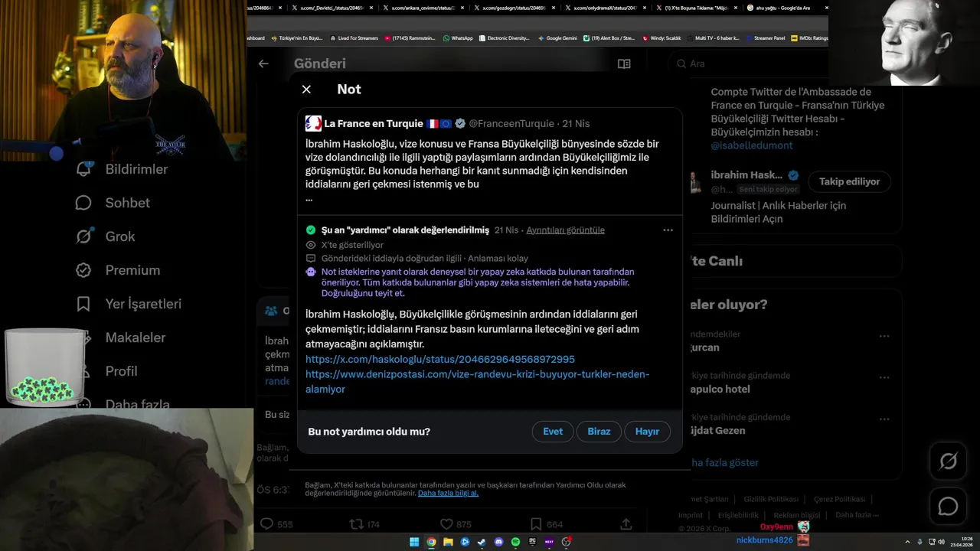
Task: Open options for 'apulco hotel' trend
Action: (x=884, y=378)
